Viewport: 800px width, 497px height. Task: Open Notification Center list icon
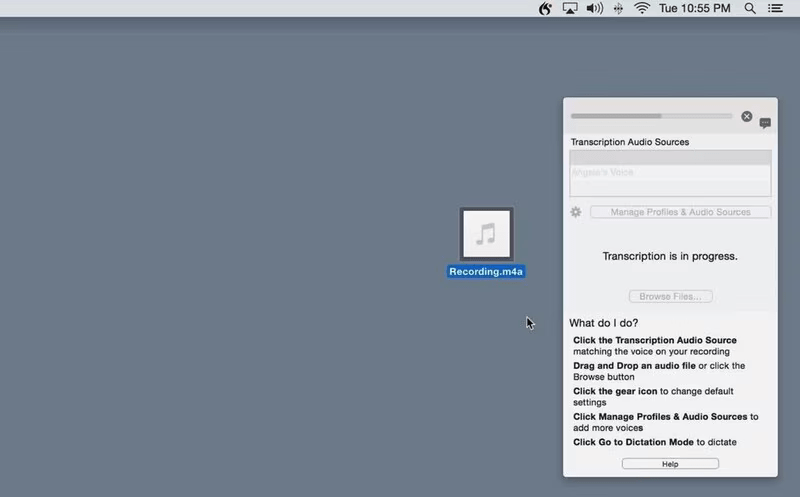(775, 8)
